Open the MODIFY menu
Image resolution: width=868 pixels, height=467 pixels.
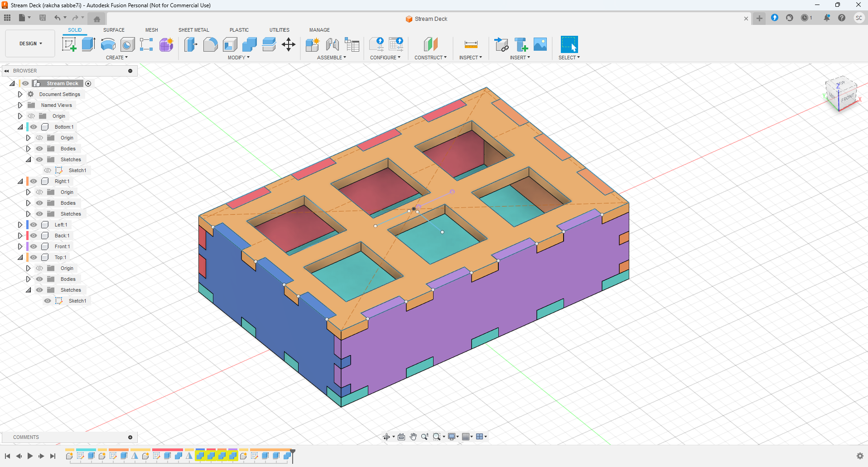(x=238, y=58)
